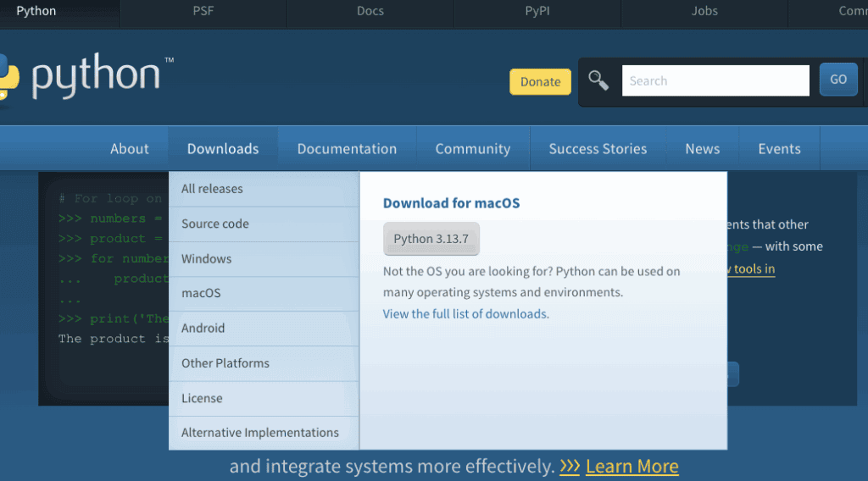The width and height of the screenshot is (868, 481).
Task: Select Alternative Implementations in Downloads dropdown
Action: click(x=264, y=433)
